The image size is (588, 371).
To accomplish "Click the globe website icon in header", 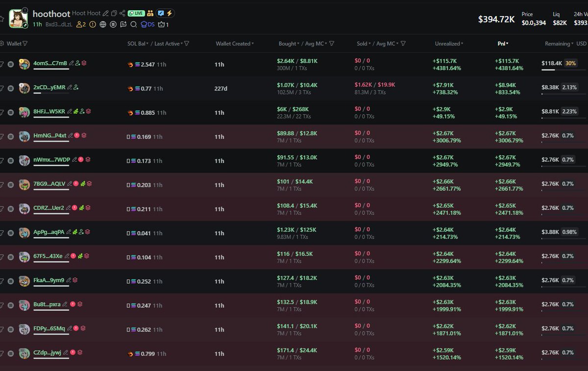I will [x=102, y=24].
